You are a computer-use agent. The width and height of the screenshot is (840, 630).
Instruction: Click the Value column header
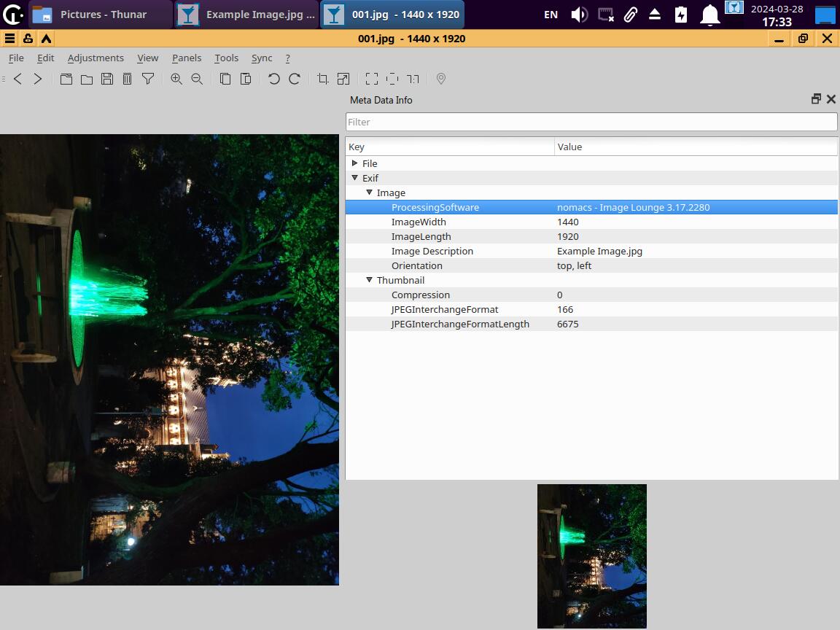(x=695, y=147)
